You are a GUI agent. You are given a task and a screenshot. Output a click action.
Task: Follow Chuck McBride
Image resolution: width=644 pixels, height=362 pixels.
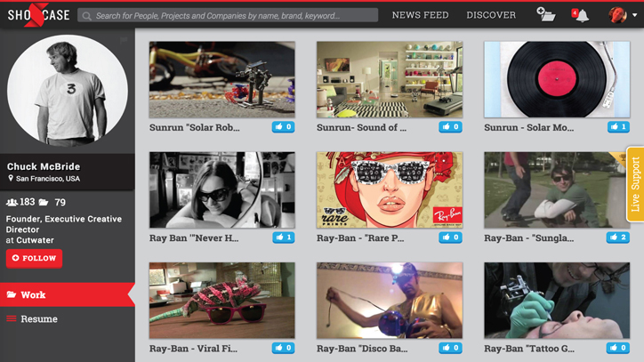[34, 259]
